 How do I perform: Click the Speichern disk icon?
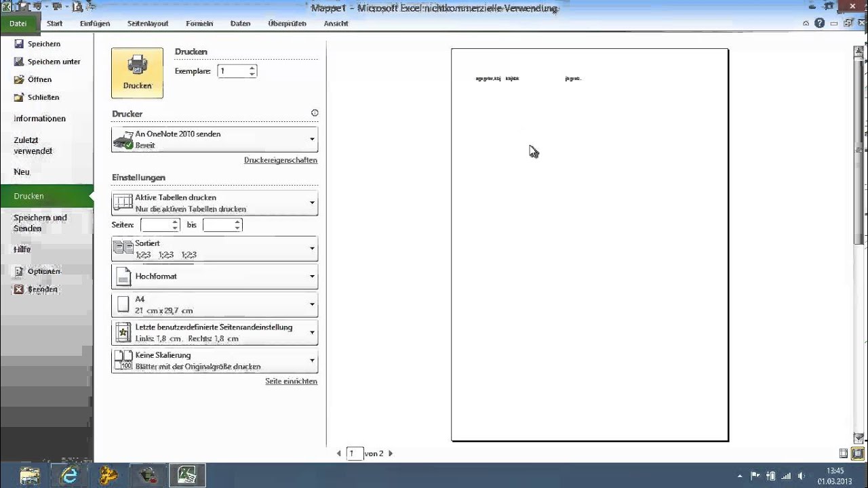tap(19, 43)
